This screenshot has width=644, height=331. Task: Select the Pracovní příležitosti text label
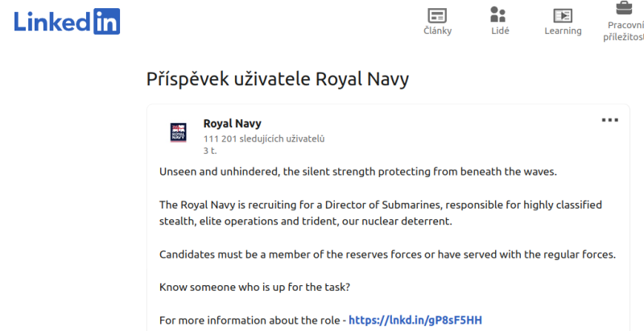(625, 31)
